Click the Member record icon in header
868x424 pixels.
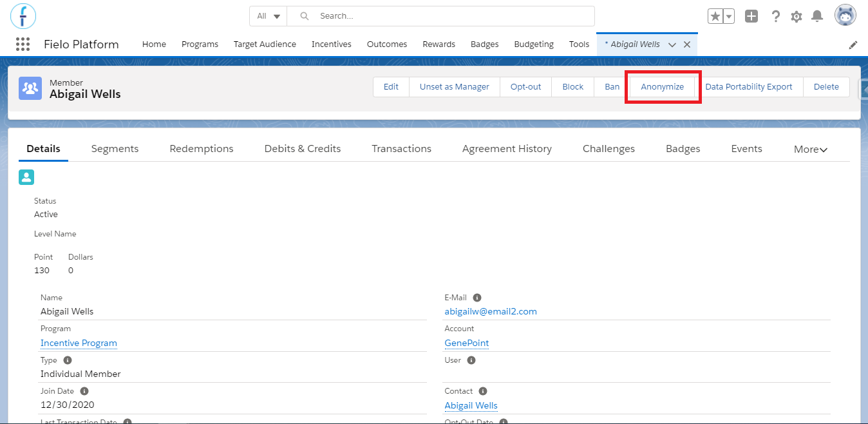coord(30,88)
